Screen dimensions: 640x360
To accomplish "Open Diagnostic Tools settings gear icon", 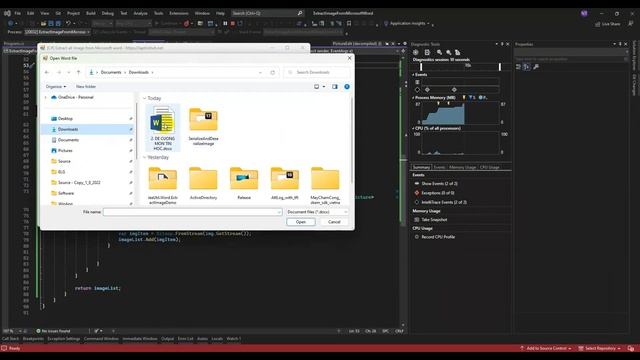I will point(416,52).
